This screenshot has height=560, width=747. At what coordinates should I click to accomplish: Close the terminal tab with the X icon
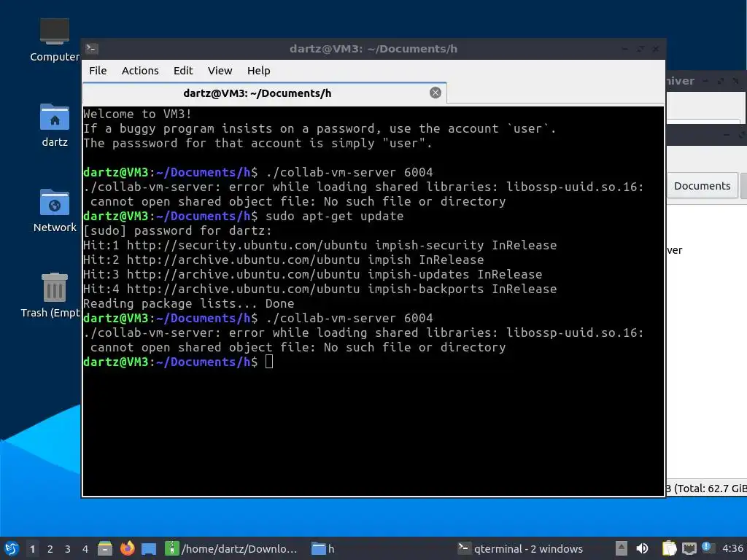pos(435,93)
